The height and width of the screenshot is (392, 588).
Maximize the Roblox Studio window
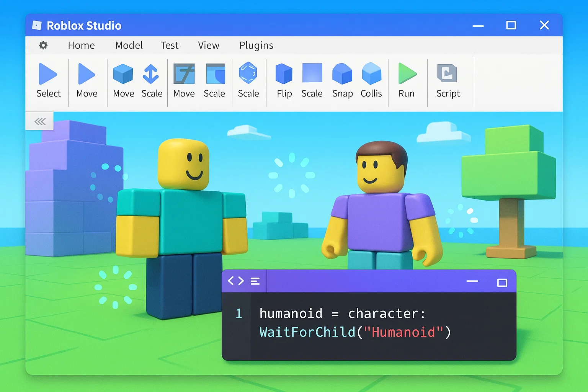point(511,25)
